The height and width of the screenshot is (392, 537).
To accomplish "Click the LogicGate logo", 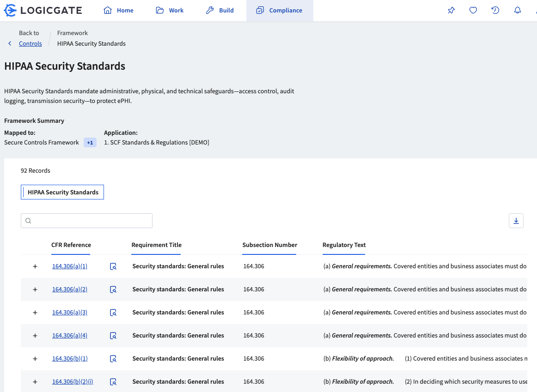I will click(x=43, y=10).
